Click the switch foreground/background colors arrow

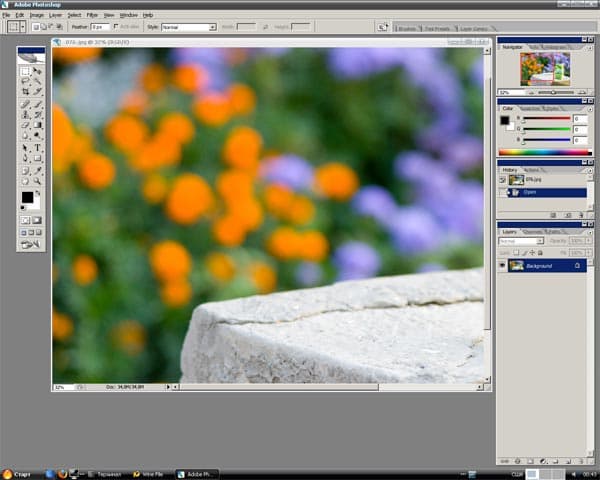pos(38,193)
